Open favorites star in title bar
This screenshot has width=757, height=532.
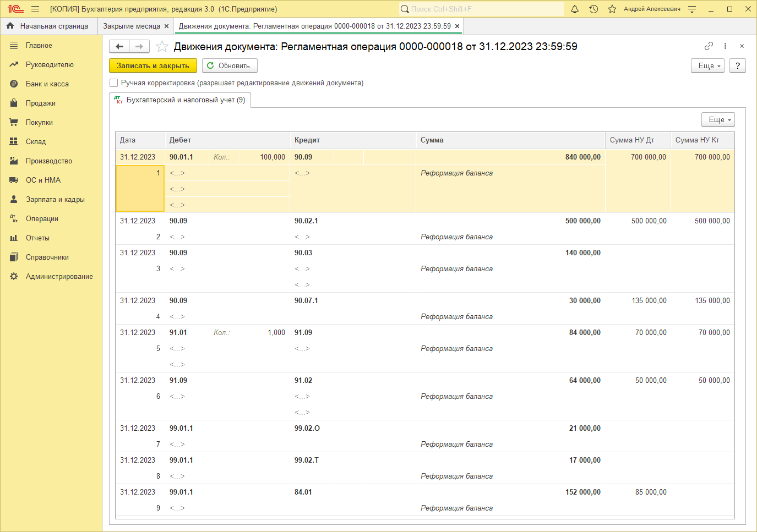pyautogui.click(x=612, y=9)
